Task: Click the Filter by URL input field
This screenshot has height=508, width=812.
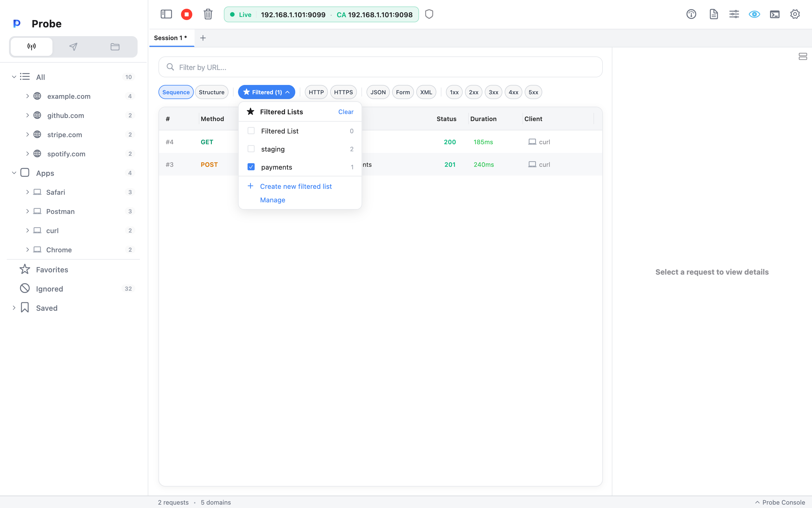Action: [380, 67]
